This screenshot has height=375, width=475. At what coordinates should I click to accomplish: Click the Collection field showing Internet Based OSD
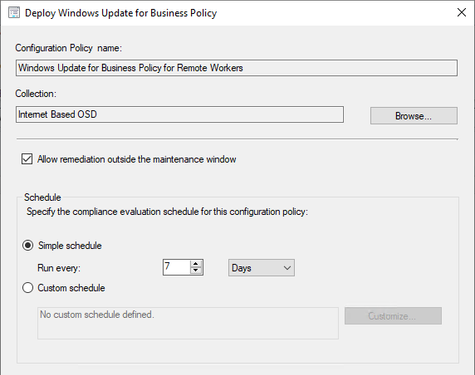tap(180, 114)
